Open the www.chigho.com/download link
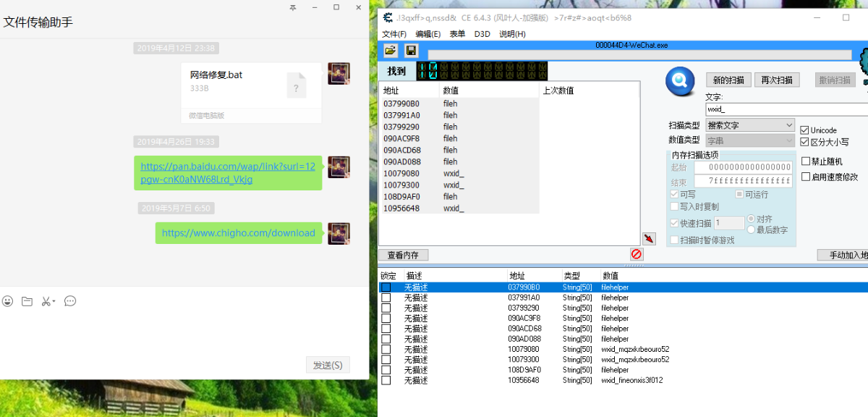The width and height of the screenshot is (868, 417). point(239,233)
